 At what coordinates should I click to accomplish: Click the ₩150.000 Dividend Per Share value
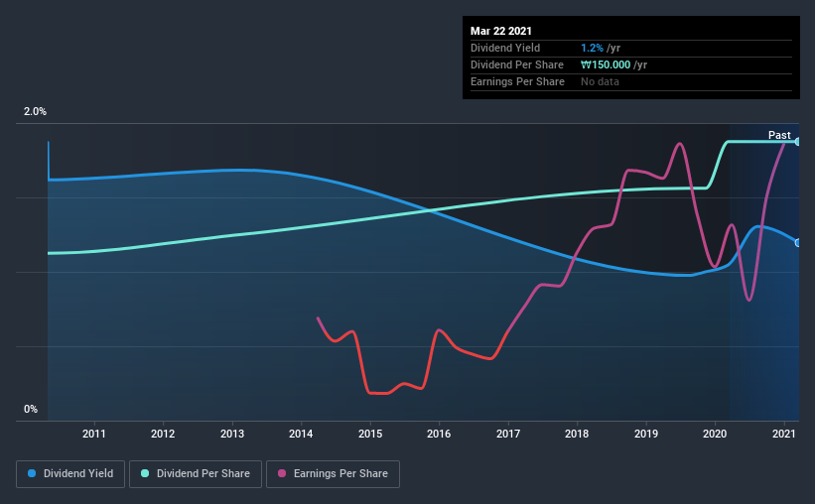tap(606, 64)
